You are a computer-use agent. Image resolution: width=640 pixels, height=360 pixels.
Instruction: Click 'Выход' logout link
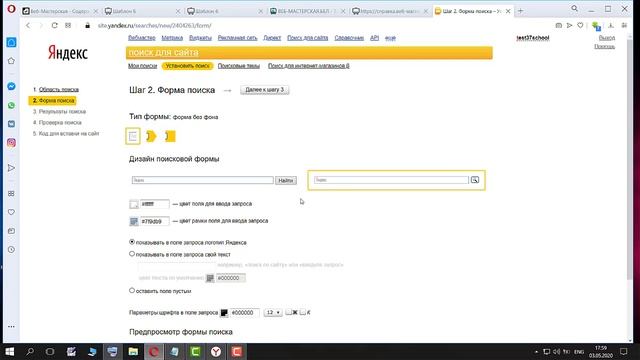607,38
